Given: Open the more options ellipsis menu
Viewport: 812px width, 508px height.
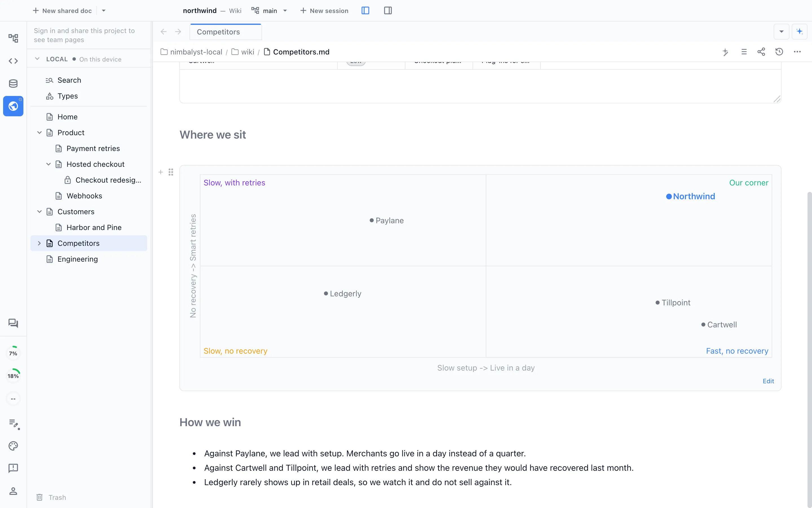Looking at the screenshot, I should (x=797, y=52).
